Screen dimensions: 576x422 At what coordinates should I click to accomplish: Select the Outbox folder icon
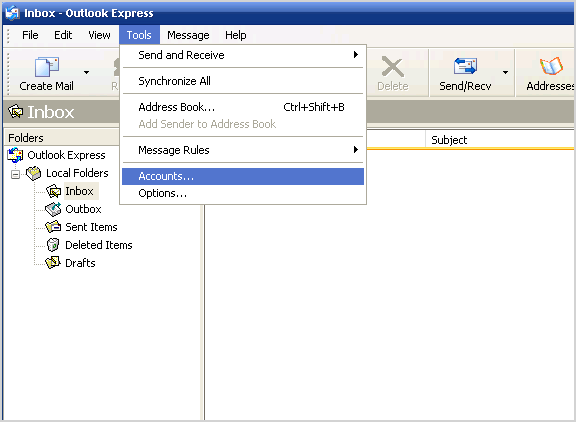53,209
